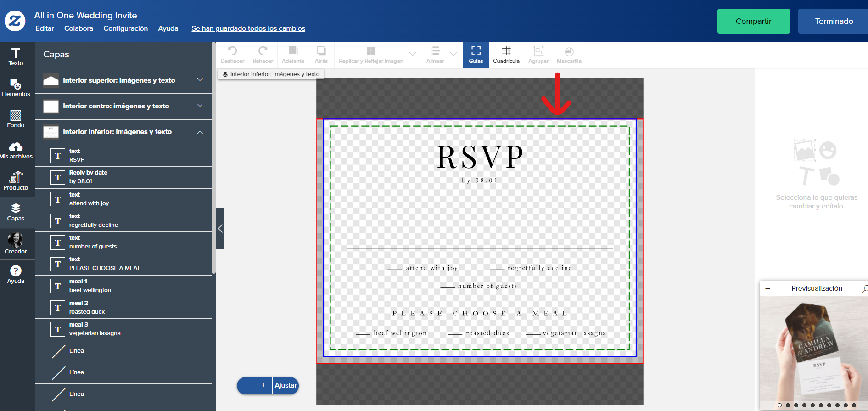Click the Mascarilla mask icon
The width and height of the screenshot is (868, 411).
[569, 55]
